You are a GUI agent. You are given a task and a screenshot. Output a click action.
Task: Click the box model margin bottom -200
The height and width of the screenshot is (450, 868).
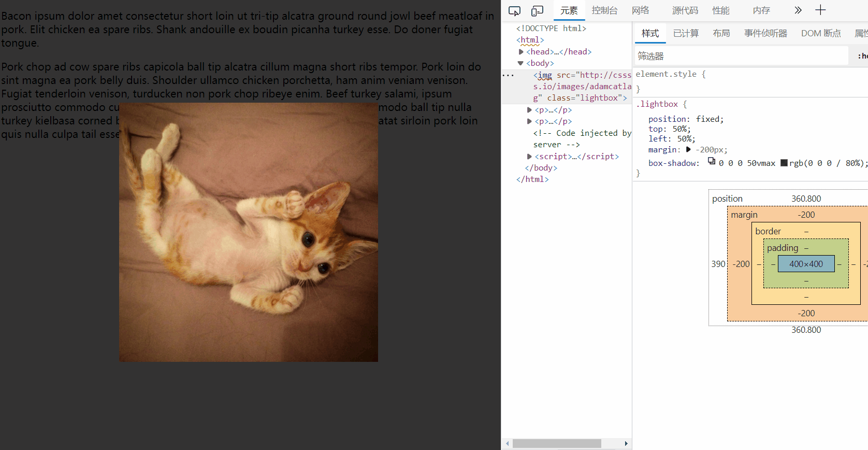click(x=806, y=313)
